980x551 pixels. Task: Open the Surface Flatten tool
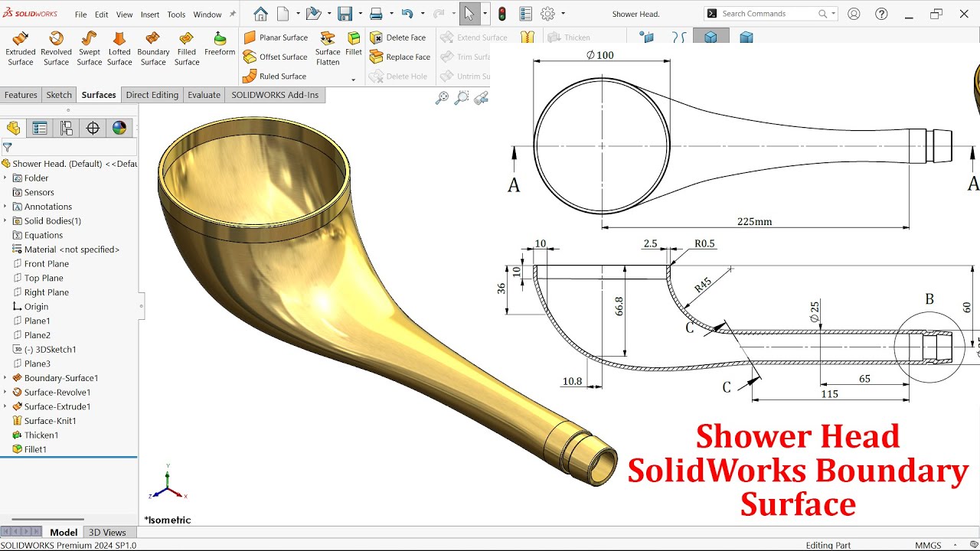328,49
